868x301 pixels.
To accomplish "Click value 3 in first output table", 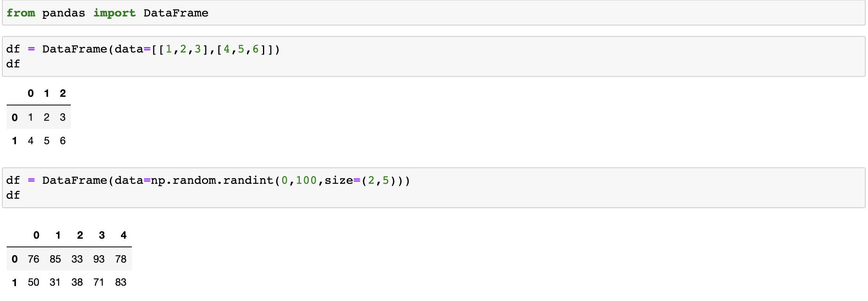I will pos(63,117).
